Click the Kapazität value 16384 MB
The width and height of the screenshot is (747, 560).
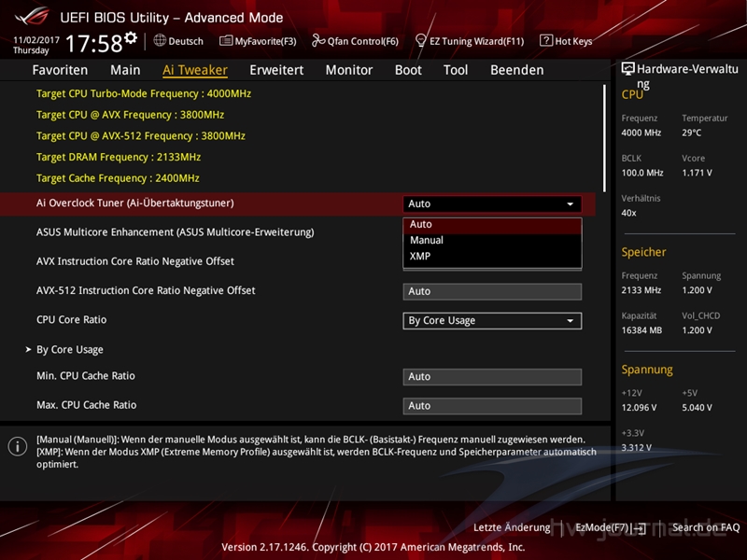click(641, 330)
